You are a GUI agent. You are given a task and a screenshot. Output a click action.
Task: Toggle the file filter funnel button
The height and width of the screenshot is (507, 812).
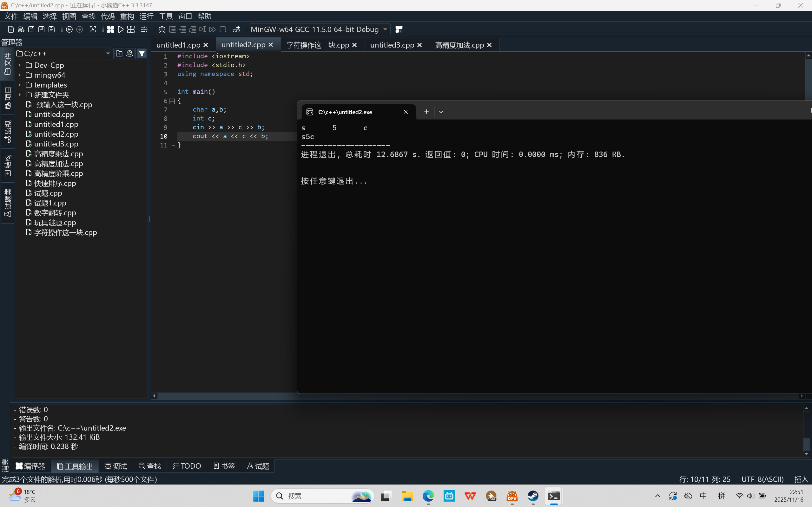(142, 54)
